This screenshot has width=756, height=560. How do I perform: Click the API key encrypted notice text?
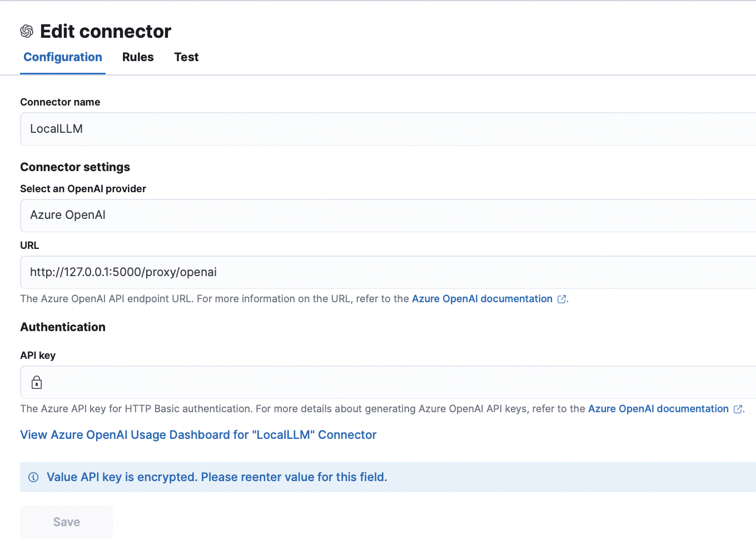click(x=217, y=477)
